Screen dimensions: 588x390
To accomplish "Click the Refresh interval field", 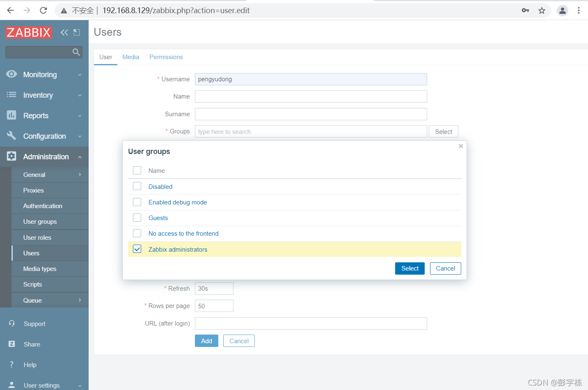I will (x=214, y=289).
